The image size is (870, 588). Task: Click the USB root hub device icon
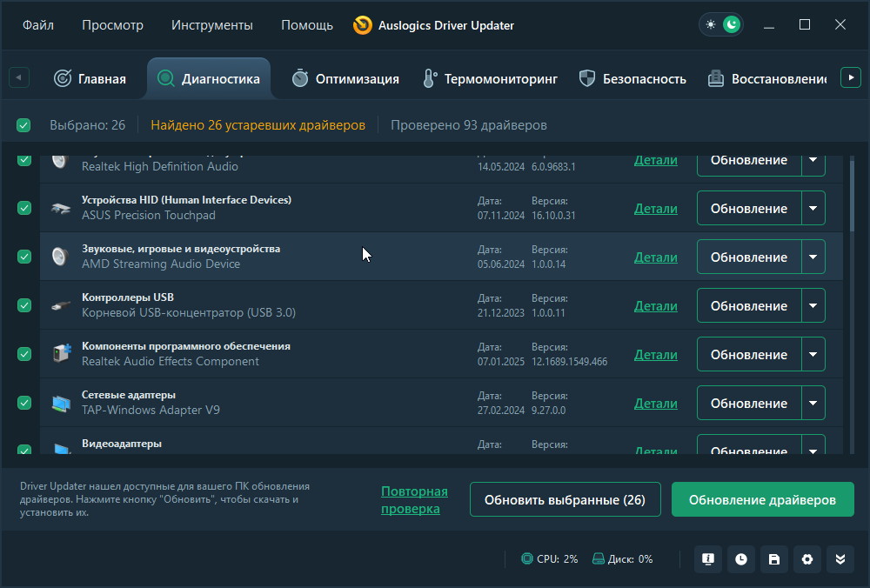[x=61, y=305]
